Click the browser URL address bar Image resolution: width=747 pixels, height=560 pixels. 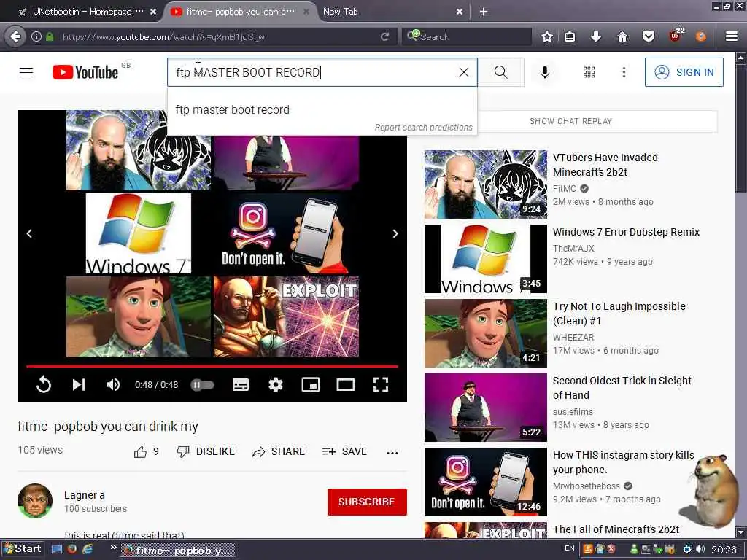219,36
